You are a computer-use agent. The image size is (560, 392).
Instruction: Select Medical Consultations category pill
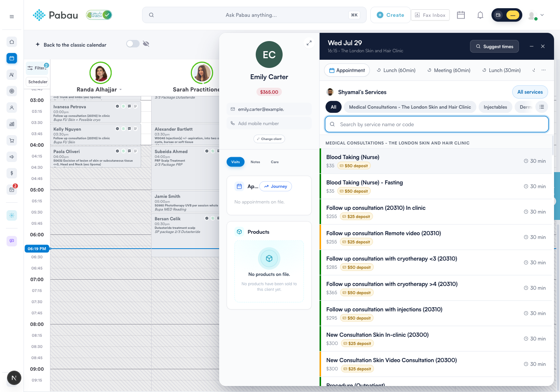click(410, 107)
